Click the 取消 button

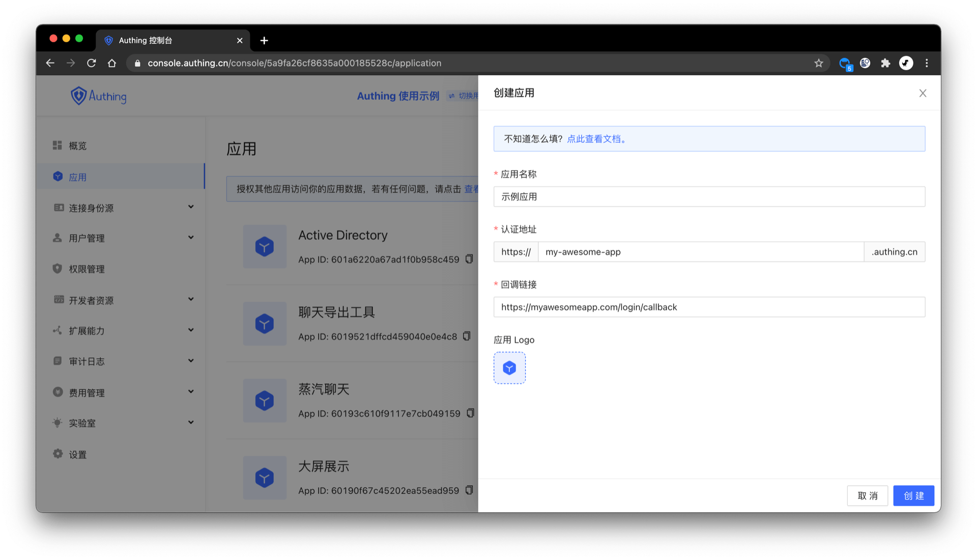click(867, 495)
